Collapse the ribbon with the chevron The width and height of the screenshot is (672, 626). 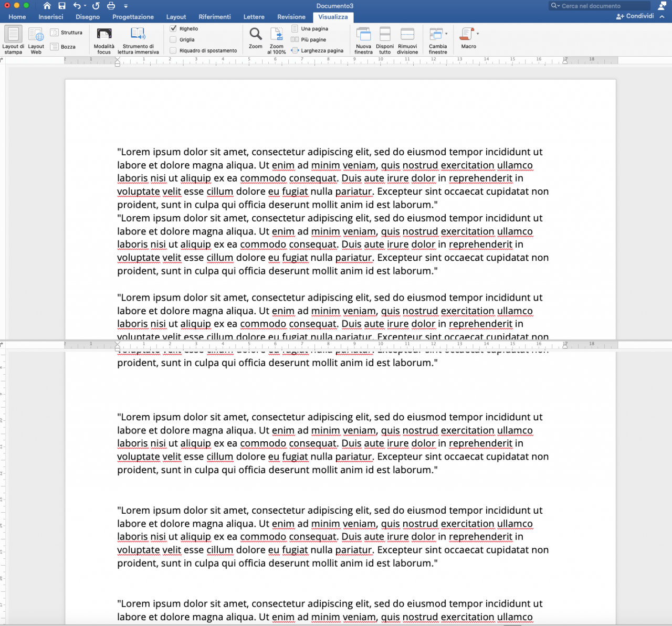point(662,17)
